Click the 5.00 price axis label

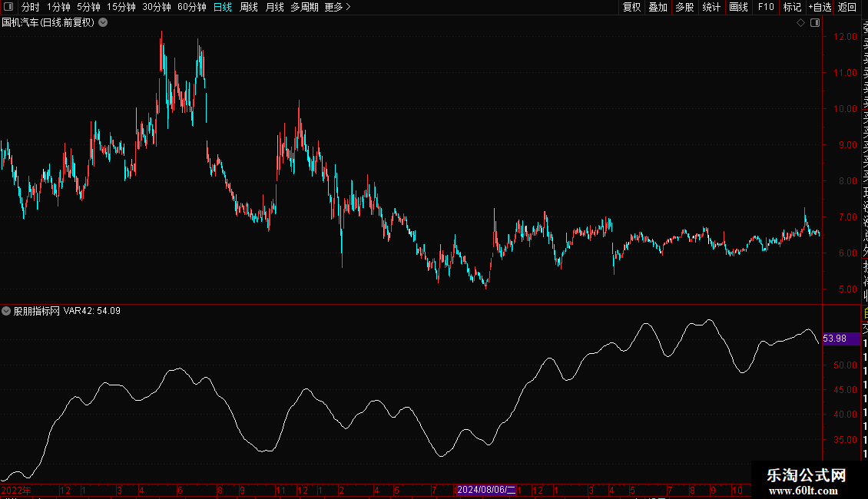click(x=847, y=289)
